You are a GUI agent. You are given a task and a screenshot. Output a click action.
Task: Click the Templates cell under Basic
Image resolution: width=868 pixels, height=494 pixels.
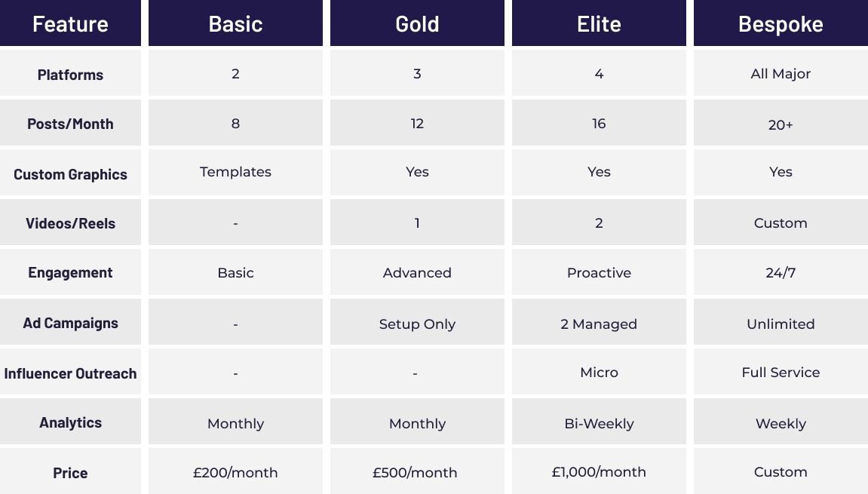[x=235, y=172]
